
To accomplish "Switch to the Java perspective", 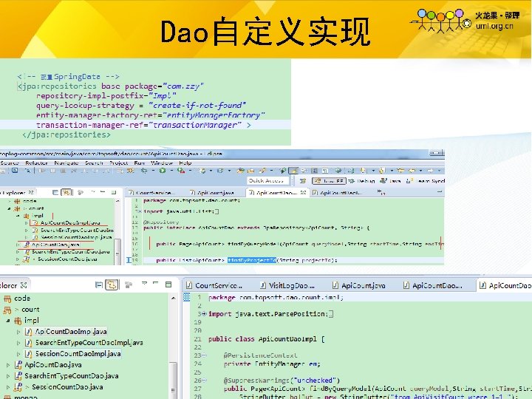I will tap(390, 181).
